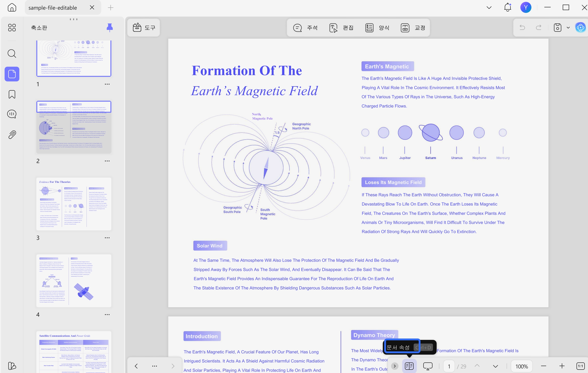
Task: Select page 3 thumbnail
Action: click(74, 204)
